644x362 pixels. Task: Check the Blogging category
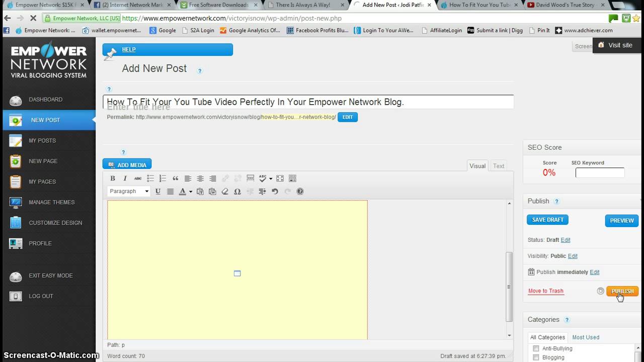536,357
